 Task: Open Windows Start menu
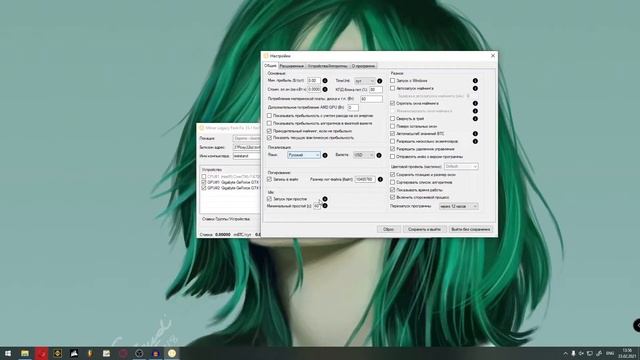point(8,353)
